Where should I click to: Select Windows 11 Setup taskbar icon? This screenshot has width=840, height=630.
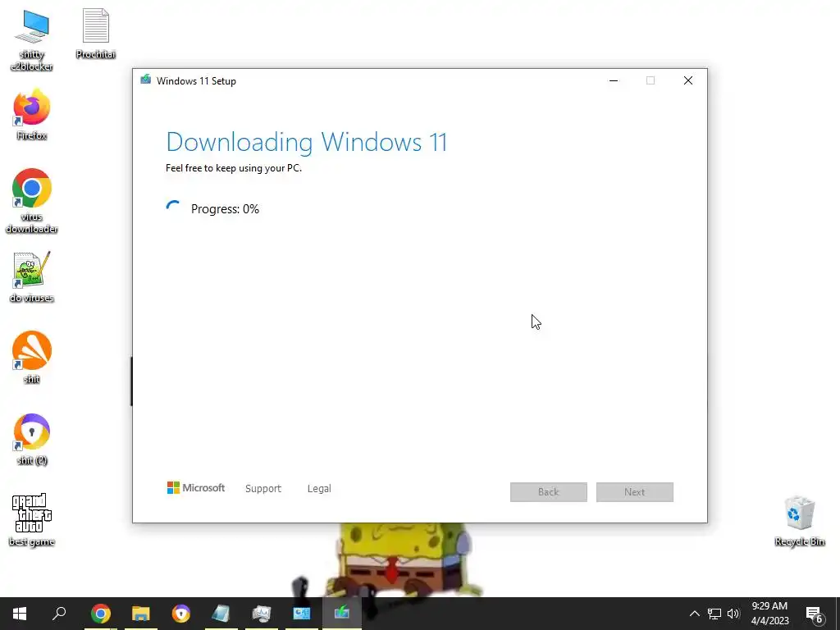[x=342, y=614]
